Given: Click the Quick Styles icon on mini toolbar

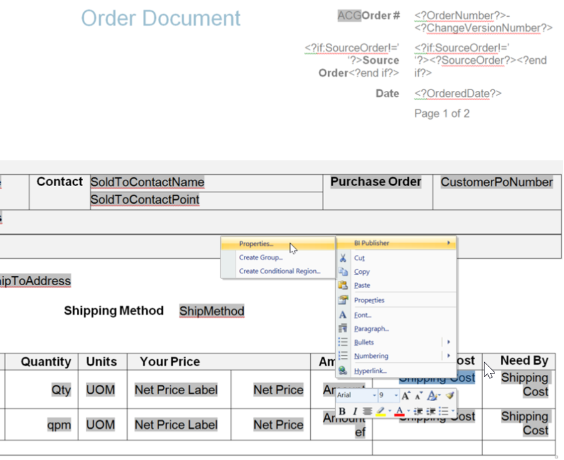Looking at the screenshot, I should tap(431, 396).
